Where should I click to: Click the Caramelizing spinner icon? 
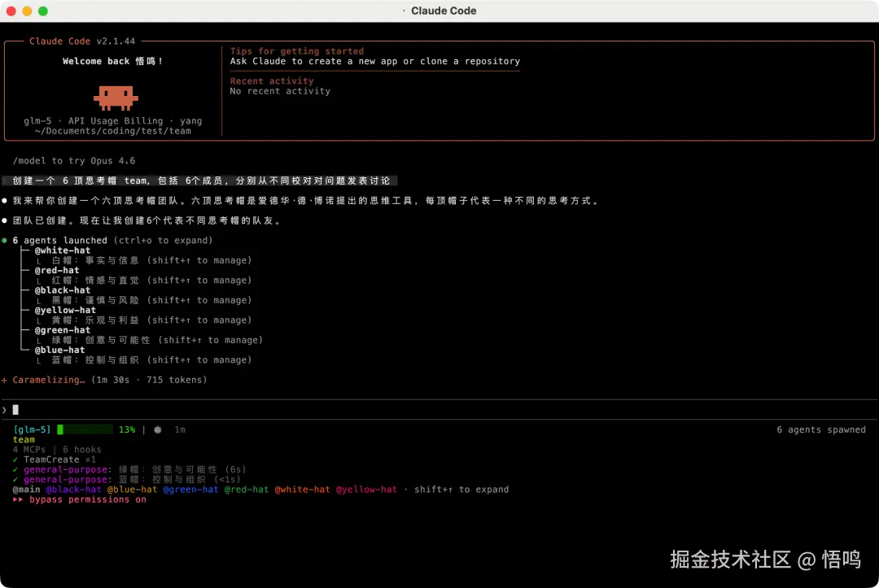coord(5,380)
